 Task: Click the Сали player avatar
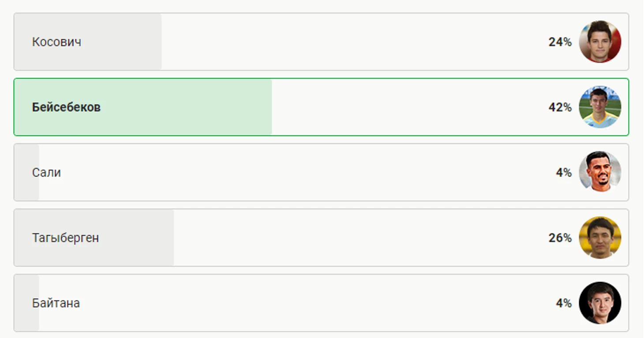[600, 172]
